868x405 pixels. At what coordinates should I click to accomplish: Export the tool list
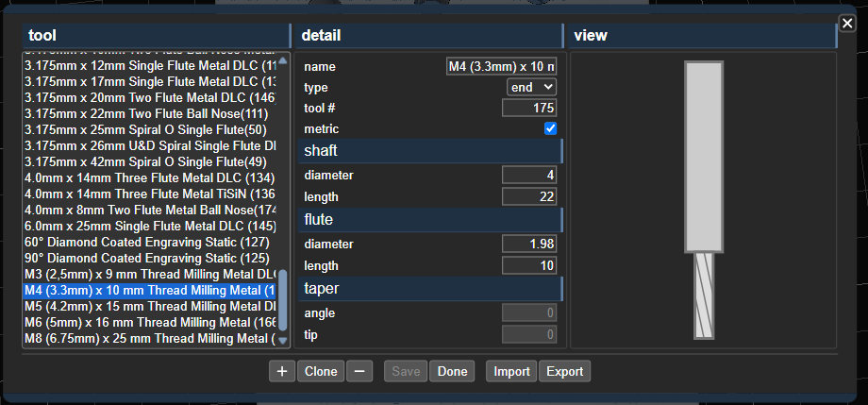coord(564,371)
